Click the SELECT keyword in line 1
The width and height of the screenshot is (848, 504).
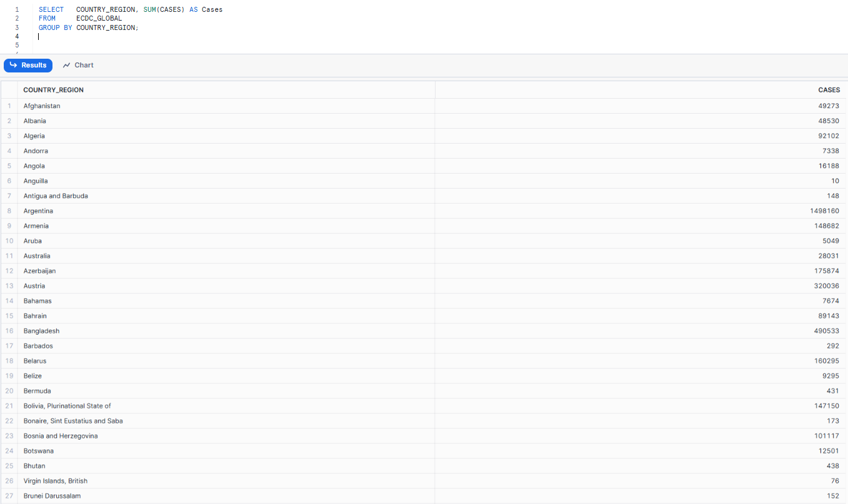[x=51, y=10]
